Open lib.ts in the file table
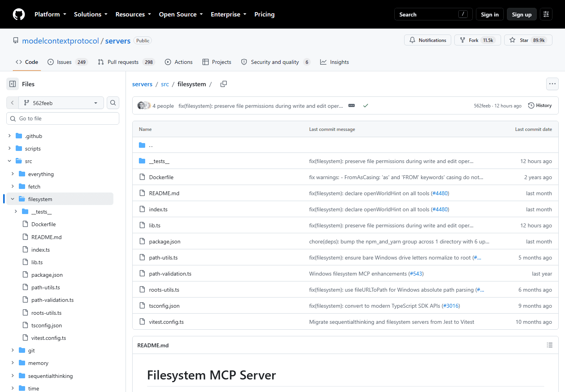Image resolution: width=565 pixels, height=392 pixels. (155, 225)
